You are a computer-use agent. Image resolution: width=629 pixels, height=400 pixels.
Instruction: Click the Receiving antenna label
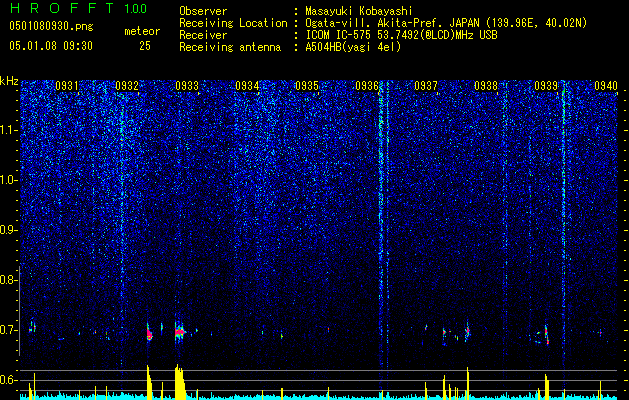pos(230,47)
